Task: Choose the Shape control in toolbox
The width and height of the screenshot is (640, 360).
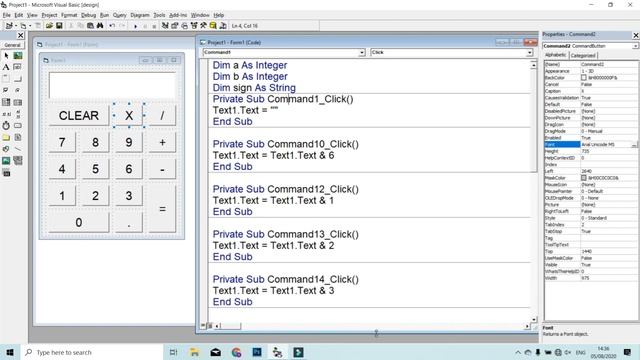Action: (x=6, y=149)
